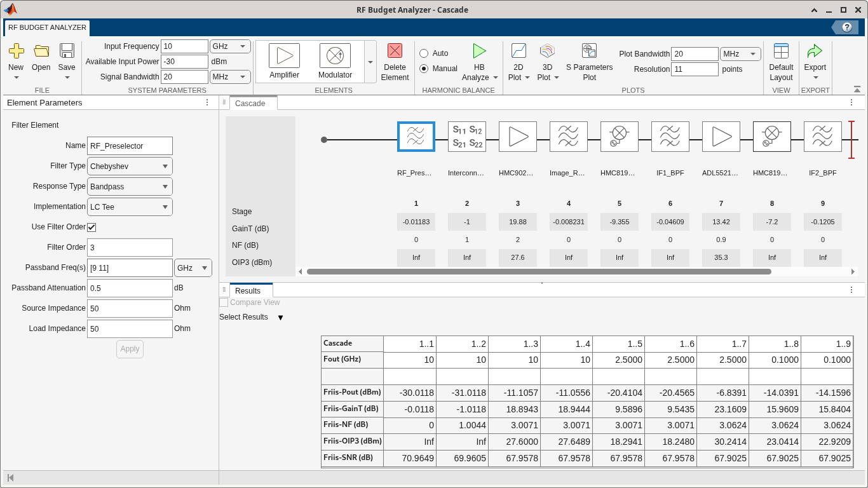
Task: Open the 2D Plot tool
Action: click(x=519, y=51)
